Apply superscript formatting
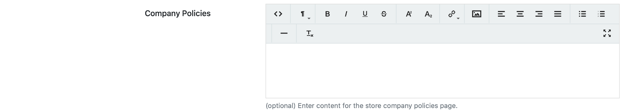This screenshot has height=111, width=644. [x=409, y=14]
